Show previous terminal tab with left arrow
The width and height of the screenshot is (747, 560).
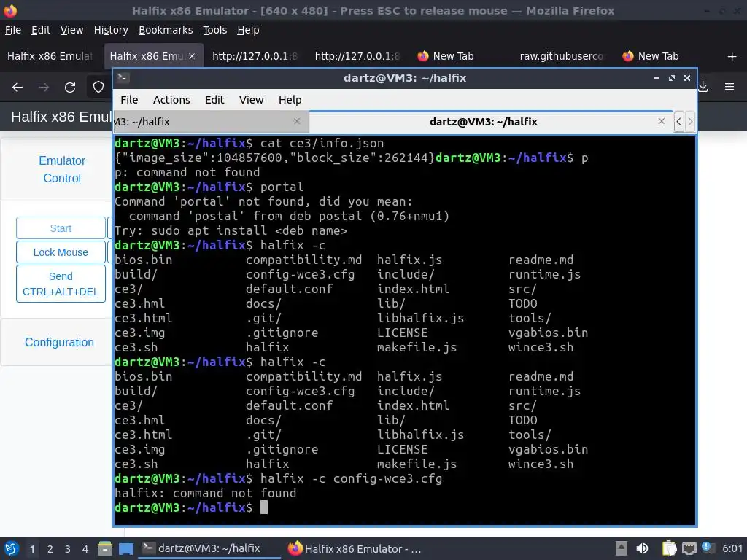pos(678,122)
